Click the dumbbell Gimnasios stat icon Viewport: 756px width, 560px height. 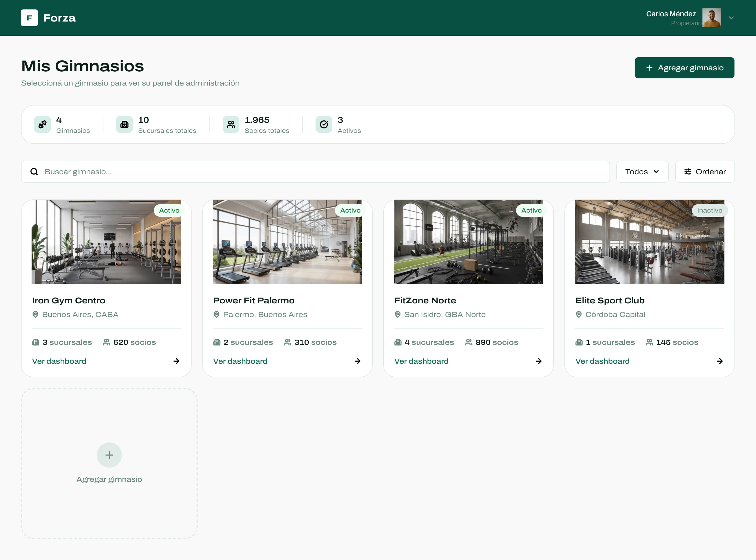42,124
